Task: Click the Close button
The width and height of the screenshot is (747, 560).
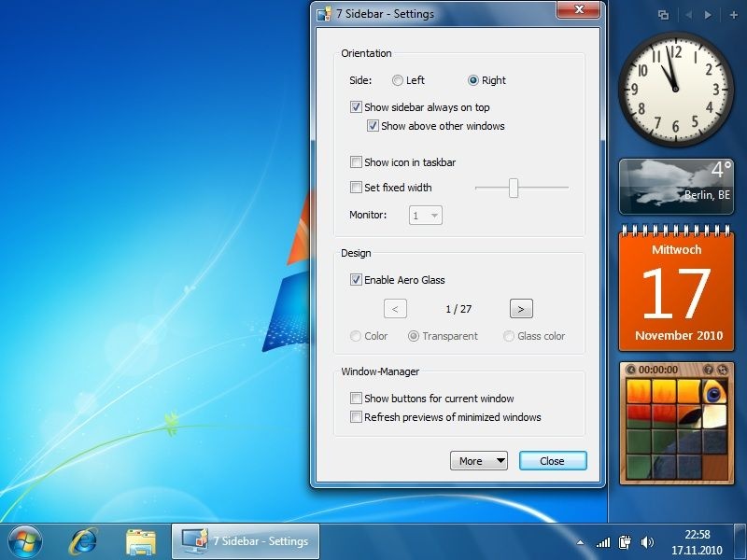Action: point(553,460)
